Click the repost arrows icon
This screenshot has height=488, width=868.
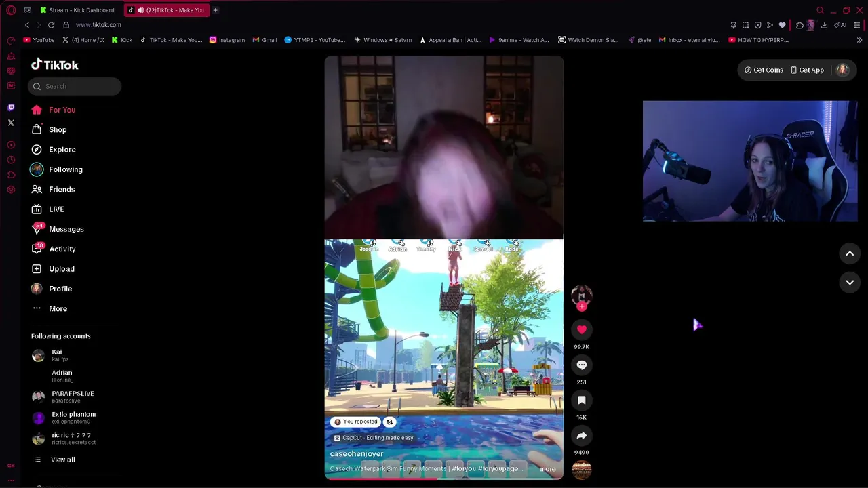(389, 422)
